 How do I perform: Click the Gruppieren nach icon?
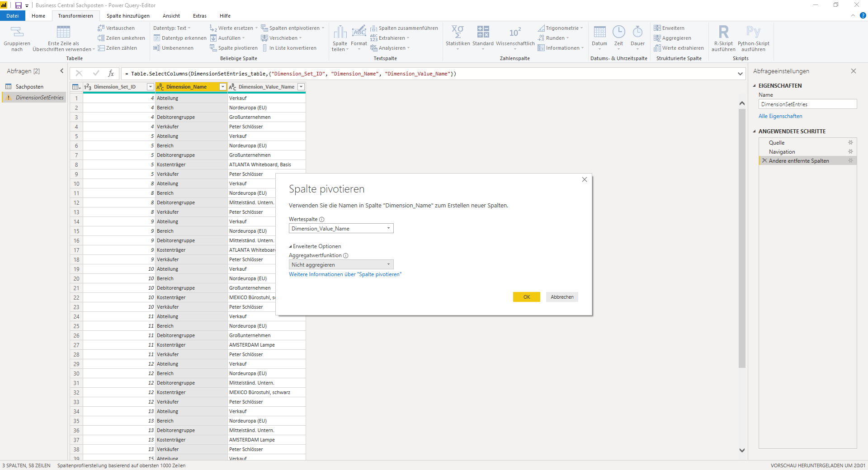pyautogui.click(x=17, y=32)
